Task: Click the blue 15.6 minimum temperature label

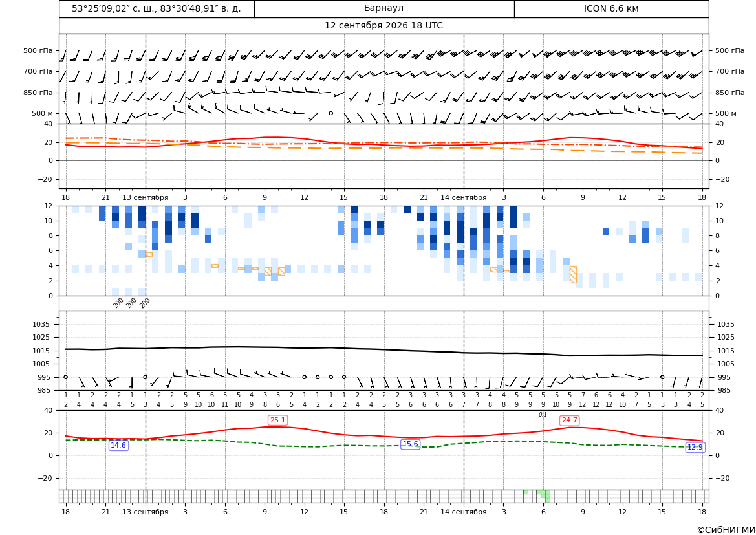Action: tap(410, 444)
